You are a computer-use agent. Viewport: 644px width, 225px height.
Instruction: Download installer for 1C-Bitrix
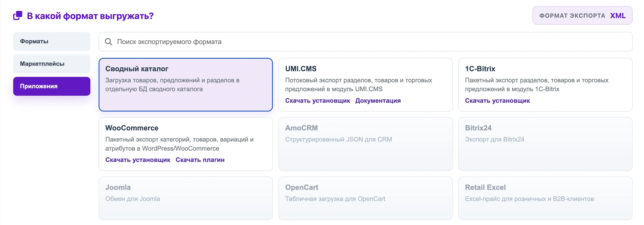[x=497, y=101]
